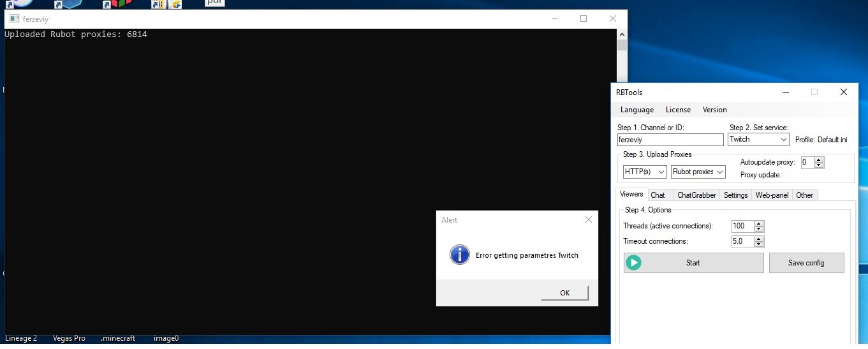The width and height of the screenshot is (868, 349).
Task: Increase Threads value with up arrow
Action: (758, 223)
